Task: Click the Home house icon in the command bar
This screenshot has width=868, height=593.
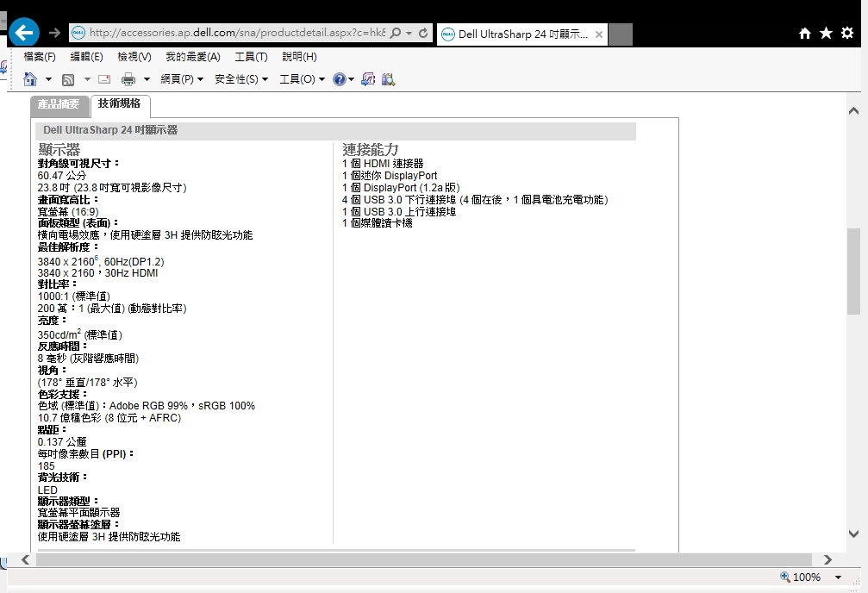Action: tap(30, 79)
